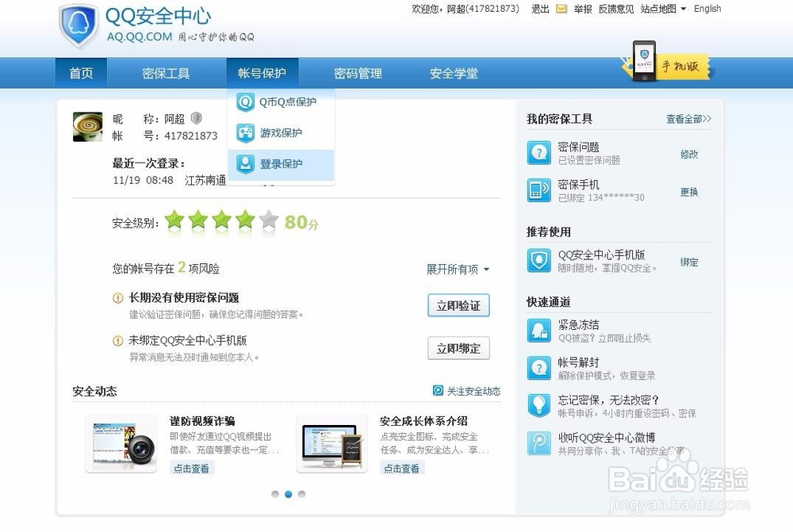This screenshot has height=532, width=793.
Task: Click the 紧急冻结 lock icon
Action: 539,330
